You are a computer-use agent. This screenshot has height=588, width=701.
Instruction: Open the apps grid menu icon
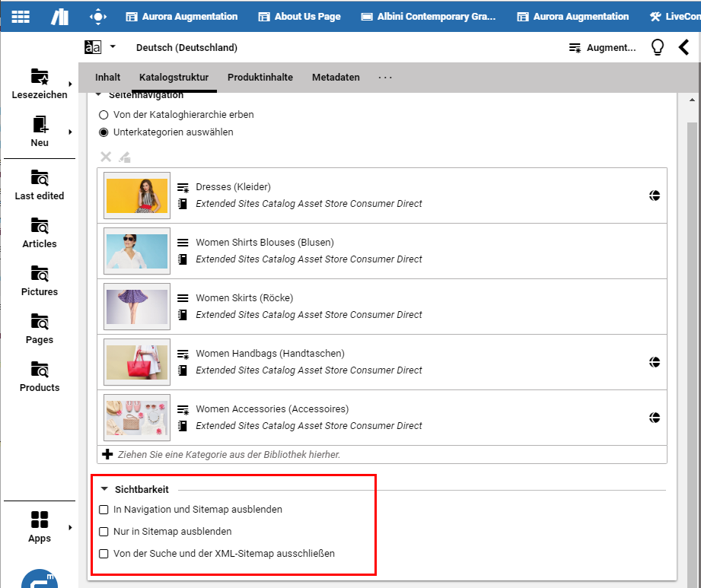(x=21, y=16)
